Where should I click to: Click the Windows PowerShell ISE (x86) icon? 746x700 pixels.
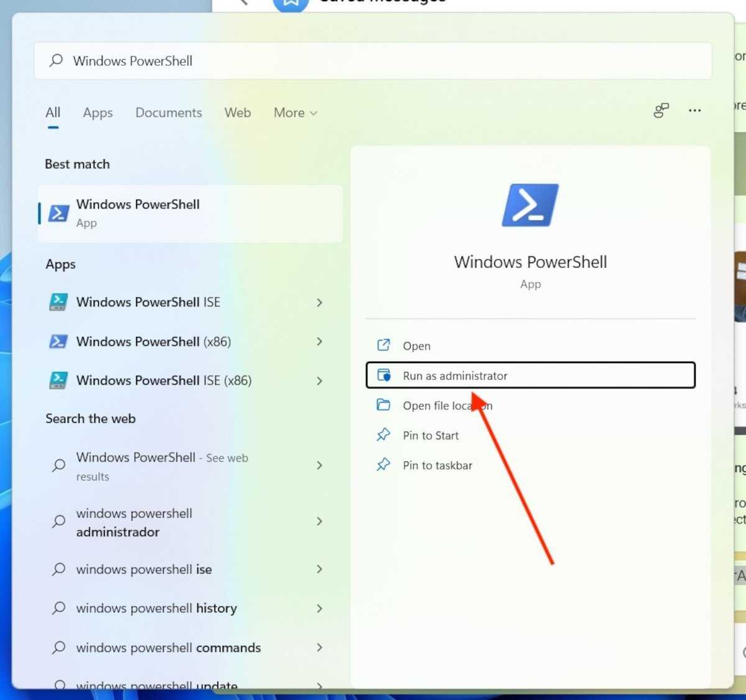point(58,380)
